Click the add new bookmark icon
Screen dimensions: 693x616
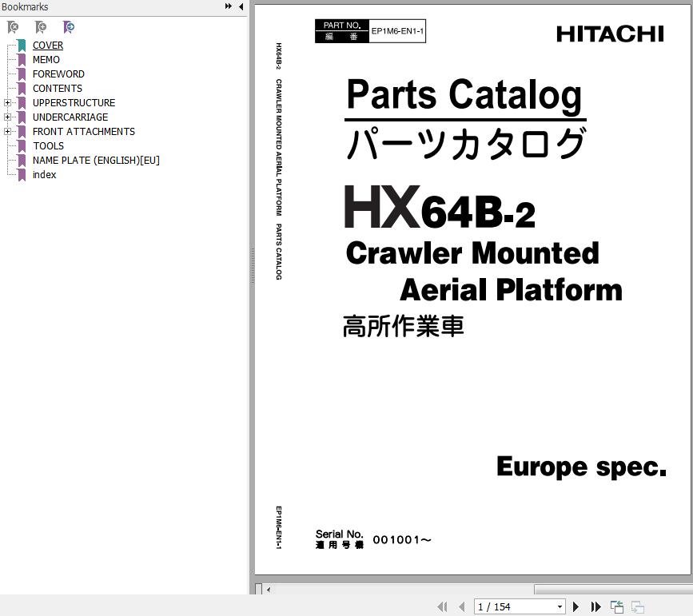click(41, 27)
